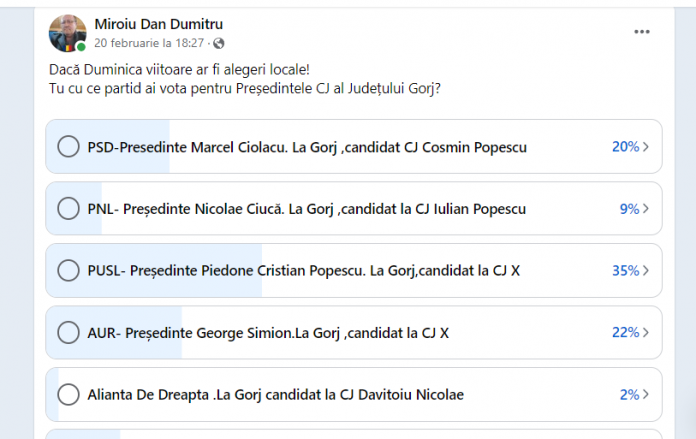This screenshot has width=696, height=439.
Task: Click the globe public-audience icon
Action: [219, 43]
